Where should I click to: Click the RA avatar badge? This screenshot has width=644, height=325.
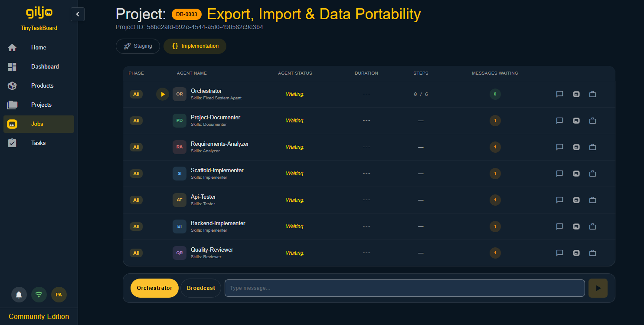(x=180, y=147)
